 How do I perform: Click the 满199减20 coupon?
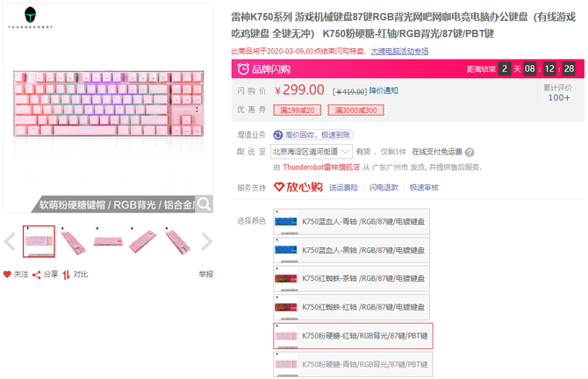pos(297,111)
